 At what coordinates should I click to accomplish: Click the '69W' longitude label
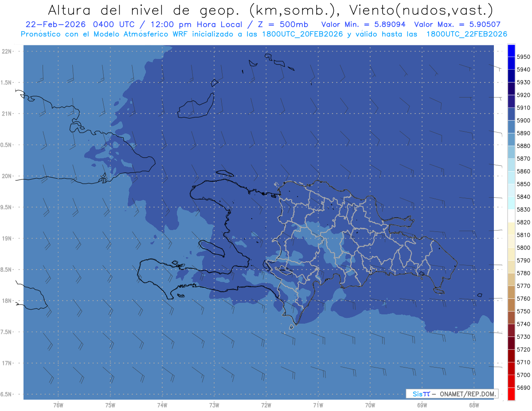click(x=422, y=406)
